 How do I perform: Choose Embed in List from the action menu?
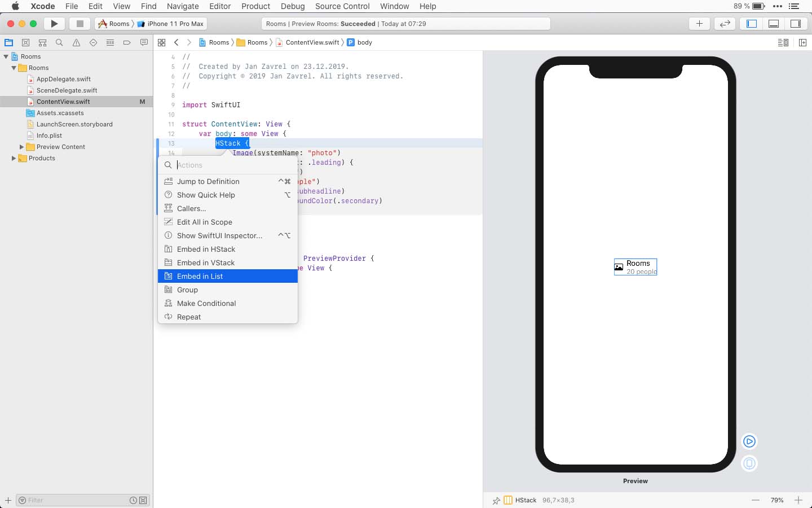tap(200, 276)
